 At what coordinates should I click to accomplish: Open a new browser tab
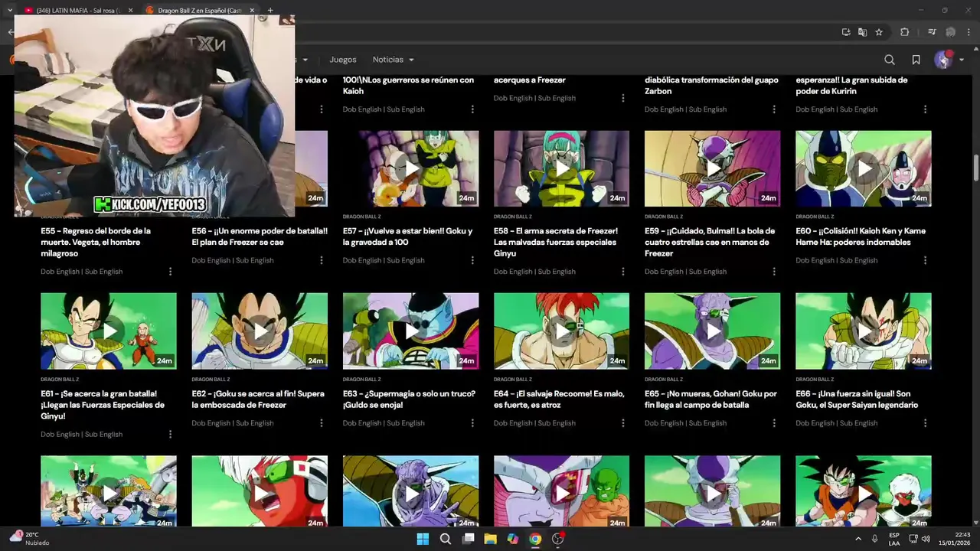point(270,10)
